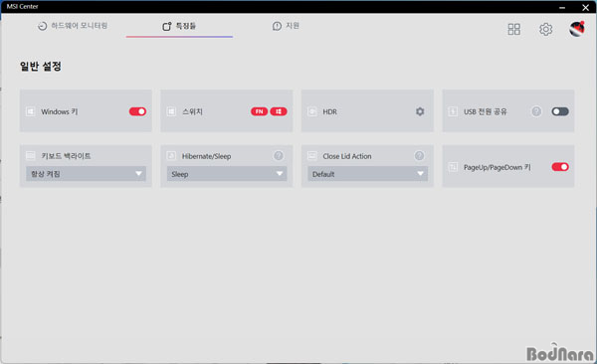Expand the 키보드 백라이트 dropdown

(86, 174)
